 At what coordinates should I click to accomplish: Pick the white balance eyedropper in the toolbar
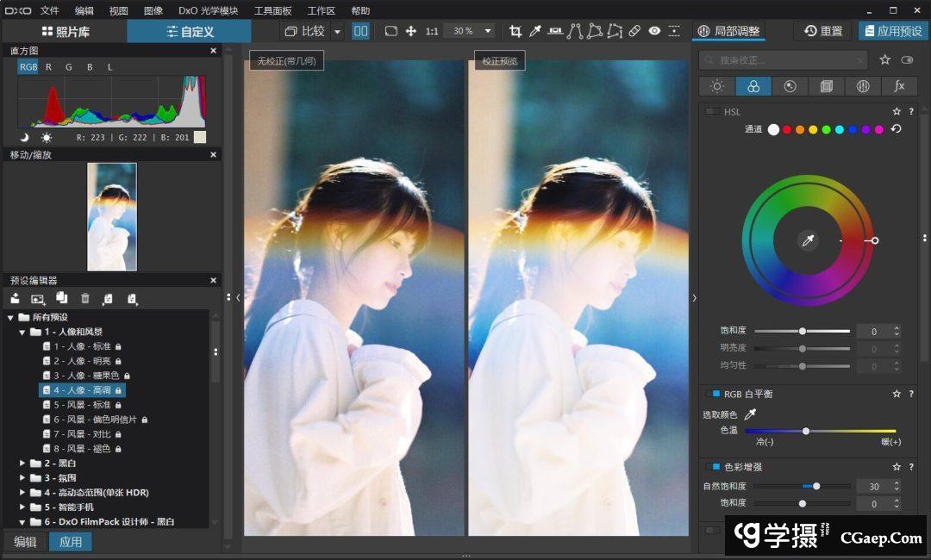[535, 31]
